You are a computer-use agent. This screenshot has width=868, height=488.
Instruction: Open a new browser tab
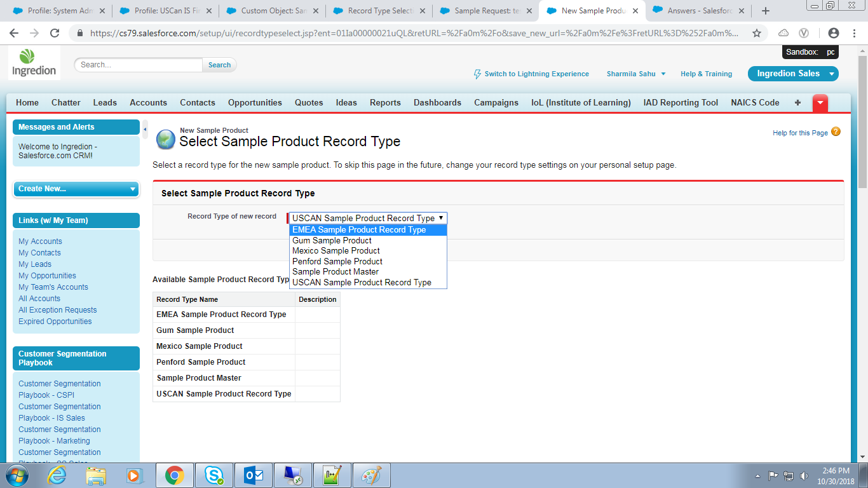766,11
